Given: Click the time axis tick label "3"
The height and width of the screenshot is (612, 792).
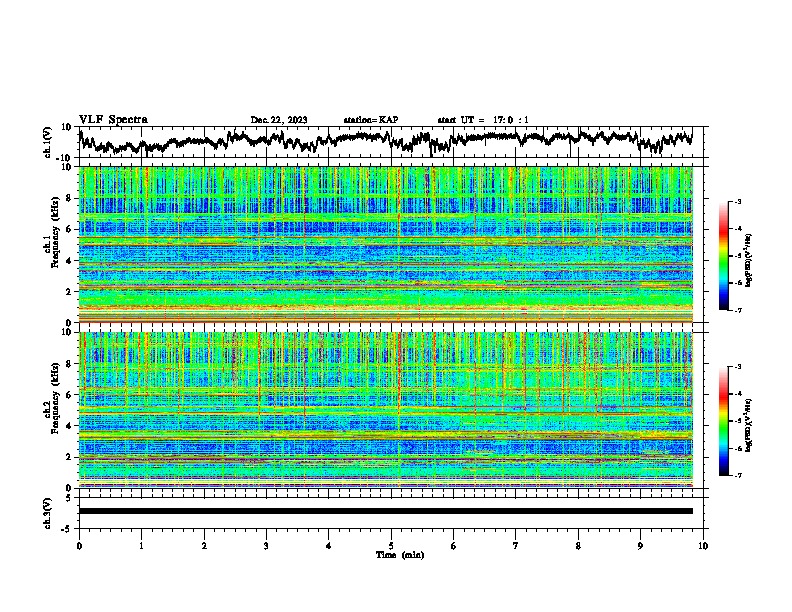Looking at the screenshot, I should [x=266, y=546].
